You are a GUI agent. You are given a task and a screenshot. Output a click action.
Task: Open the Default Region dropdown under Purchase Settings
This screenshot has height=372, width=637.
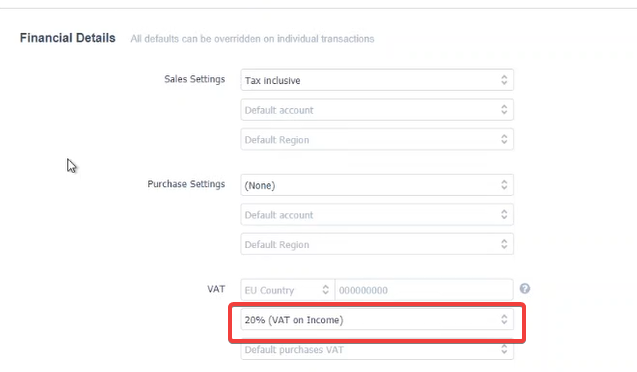coord(377,244)
